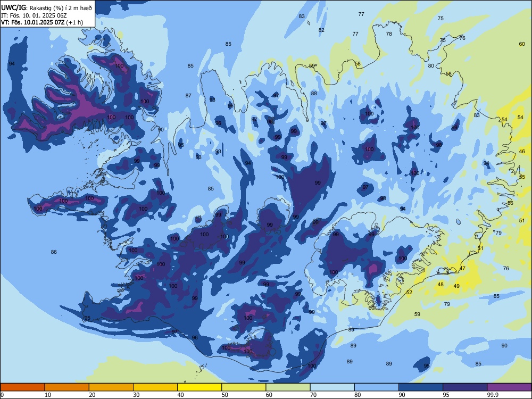Click the '48' humidity value on the map
Image resolution: width=532 pixels, height=399 pixels.
tap(440, 284)
